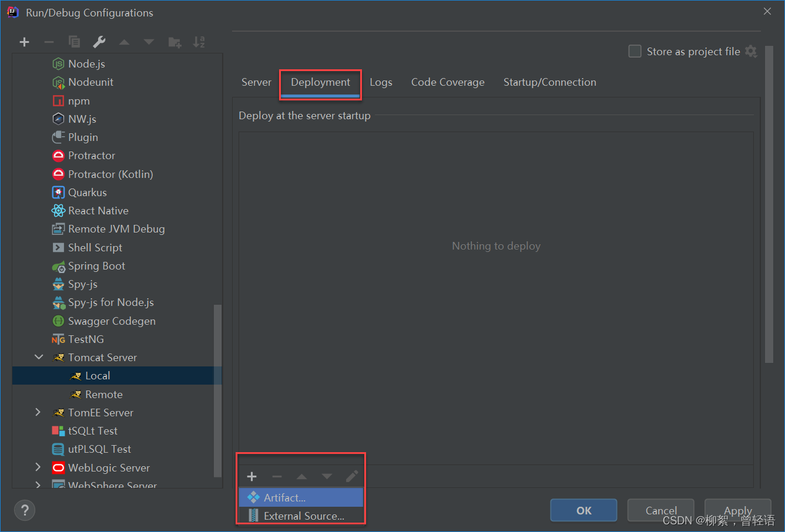The height and width of the screenshot is (532, 785).
Task: Collapse the Tomcat Server tree node
Action: pos(39,357)
